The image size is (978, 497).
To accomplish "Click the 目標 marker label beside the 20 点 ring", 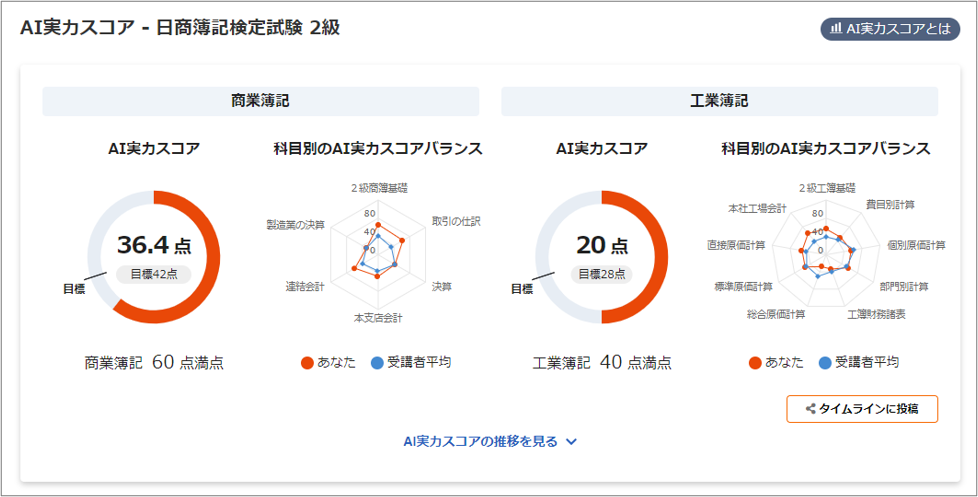I will point(522,289).
